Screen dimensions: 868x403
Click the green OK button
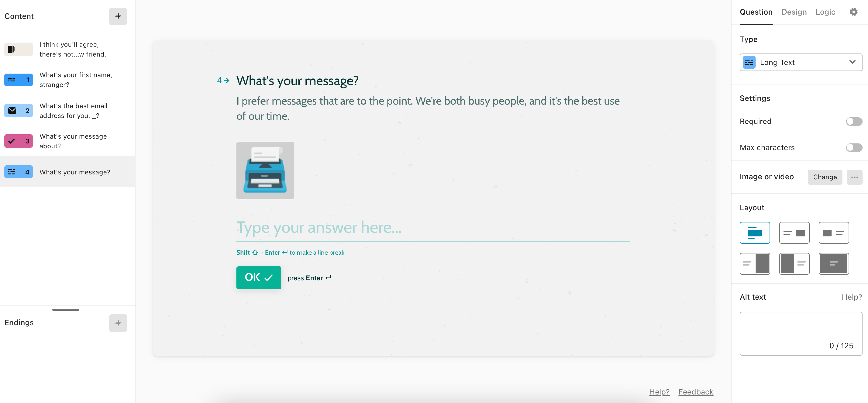258,277
